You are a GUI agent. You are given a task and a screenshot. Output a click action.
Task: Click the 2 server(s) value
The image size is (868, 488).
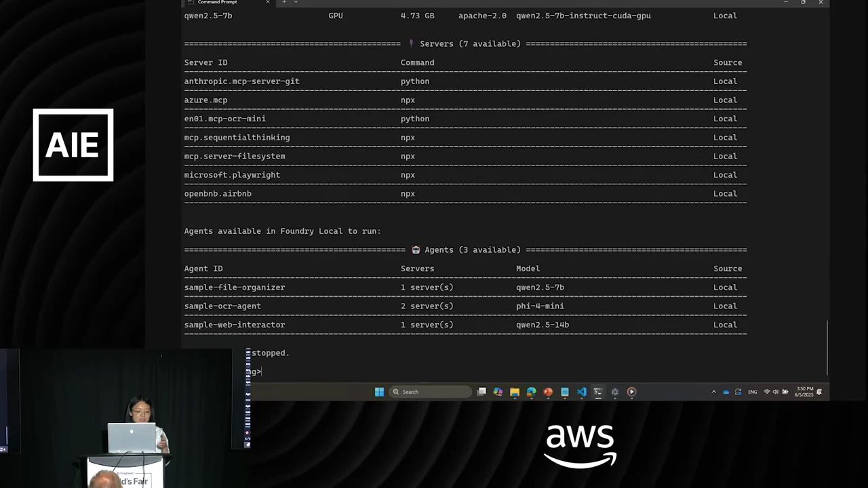tap(427, 306)
